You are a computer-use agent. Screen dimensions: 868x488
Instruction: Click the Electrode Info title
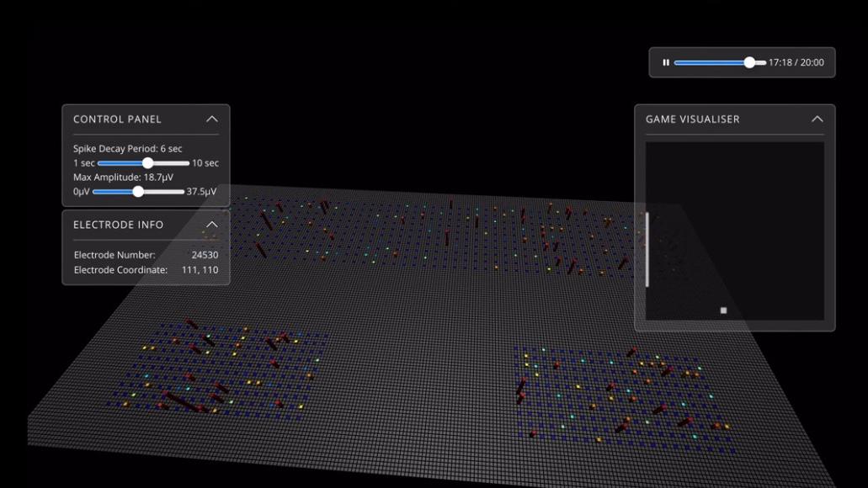click(118, 225)
